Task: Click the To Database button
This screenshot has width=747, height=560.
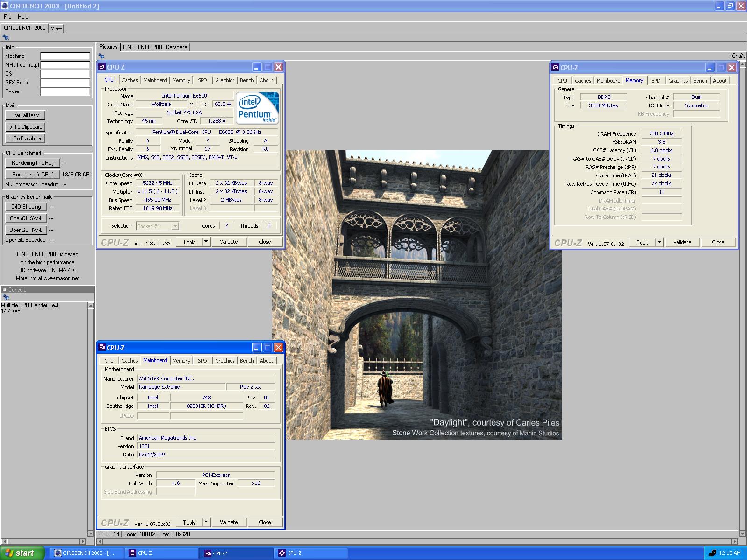Action: pyautogui.click(x=25, y=139)
